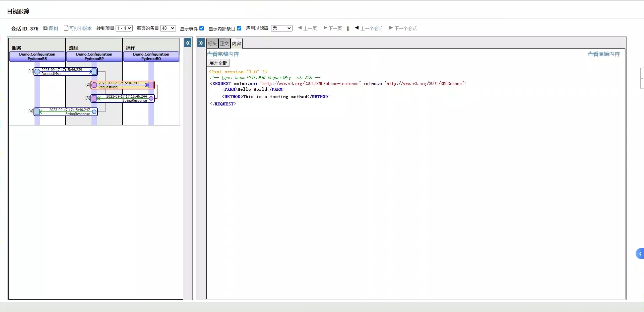Open the 查看原始内容 link
644x312 pixels.
coord(603,54)
